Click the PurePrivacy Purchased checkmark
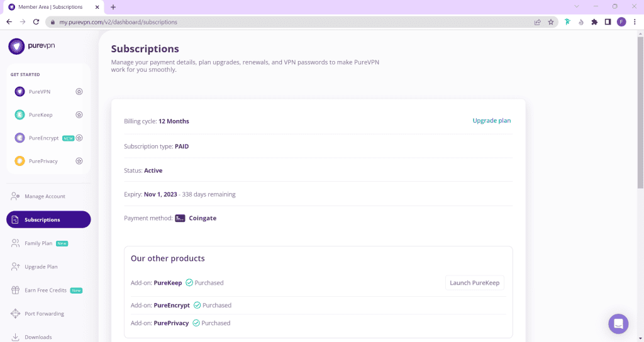The height and width of the screenshot is (342, 644). [196, 323]
